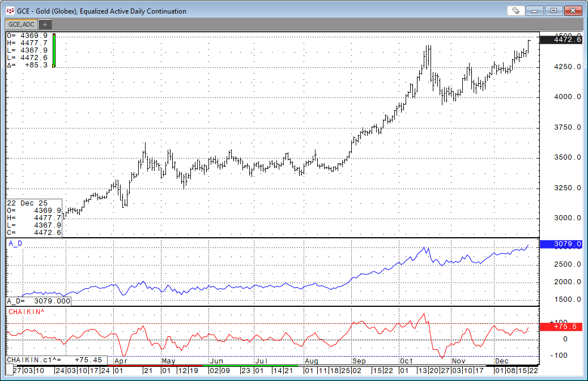Click the CHAIKIN.c1^= value box
The width and height of the screenshot is (588, 381).
56,360
